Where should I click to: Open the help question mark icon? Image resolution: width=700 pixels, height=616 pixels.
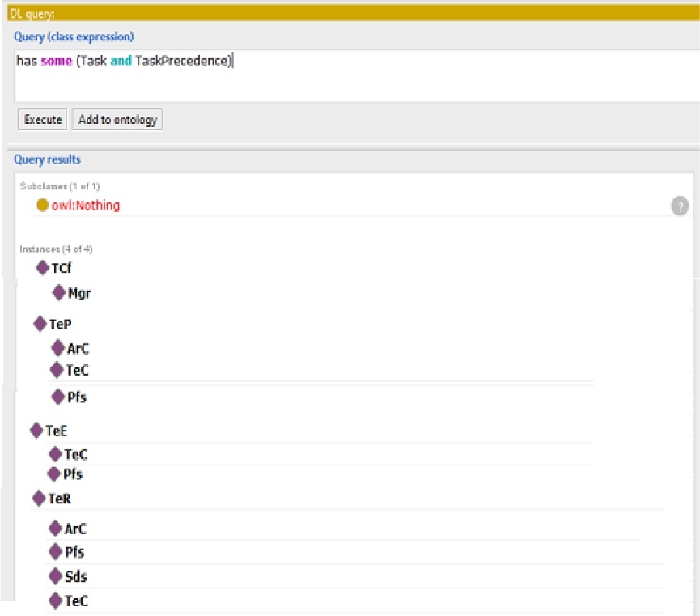[x=680, y=206]
